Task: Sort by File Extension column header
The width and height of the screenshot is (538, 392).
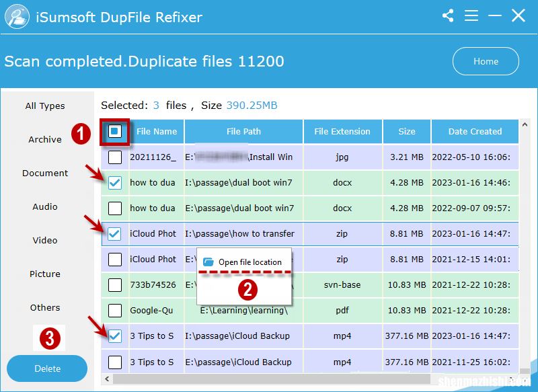Action: point(342,131)
